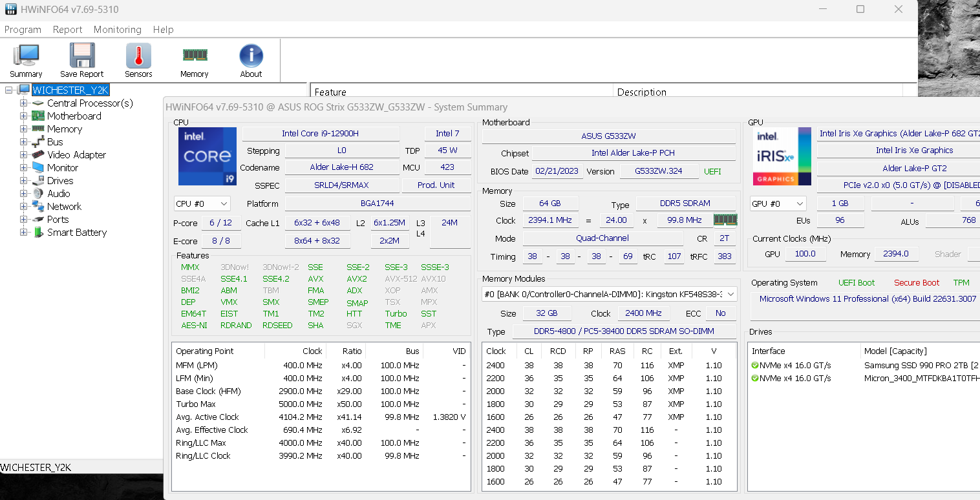
Task: Click the Central Processor(s) tree icon
Action: pos(38,103)
